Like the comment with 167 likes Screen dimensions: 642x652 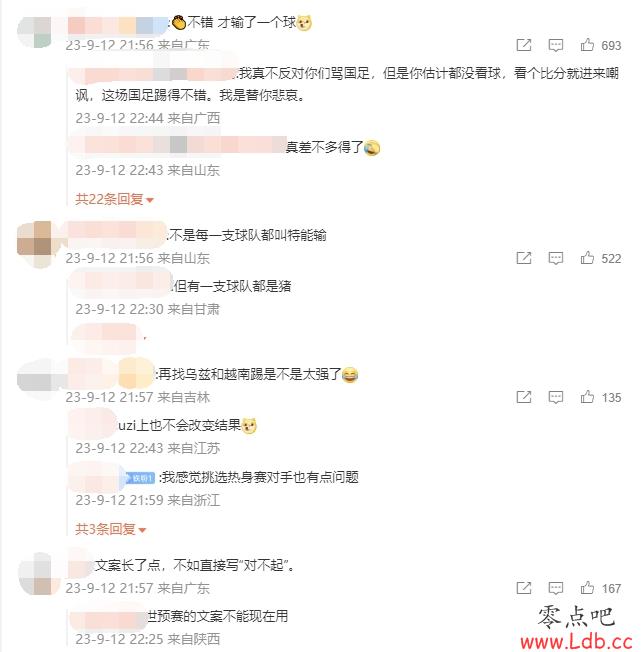pos(587,588)
